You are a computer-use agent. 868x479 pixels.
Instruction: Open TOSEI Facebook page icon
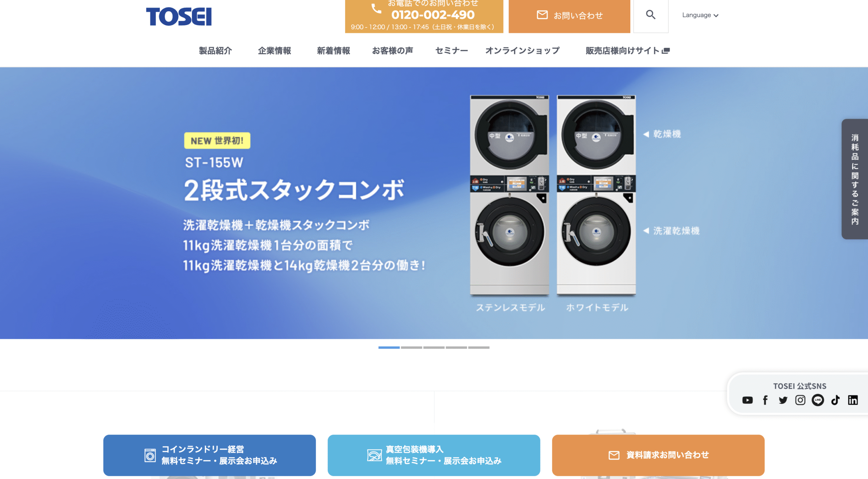coord(765,400)
